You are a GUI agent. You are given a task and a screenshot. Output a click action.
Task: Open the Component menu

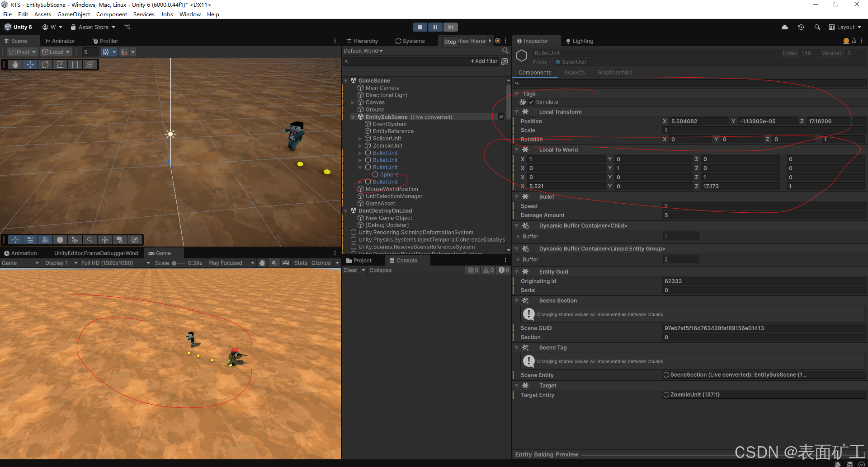pyautogui.click(x=112, y=14)
